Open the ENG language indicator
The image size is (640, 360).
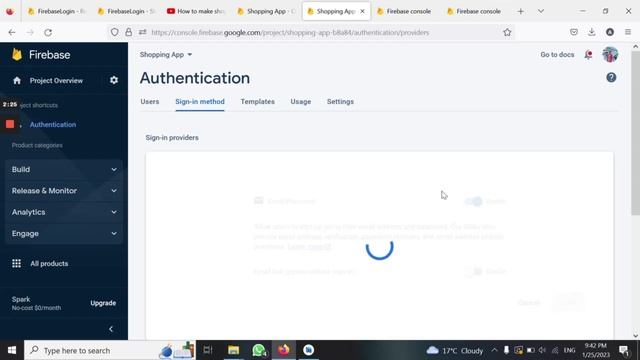pos(569,350)
